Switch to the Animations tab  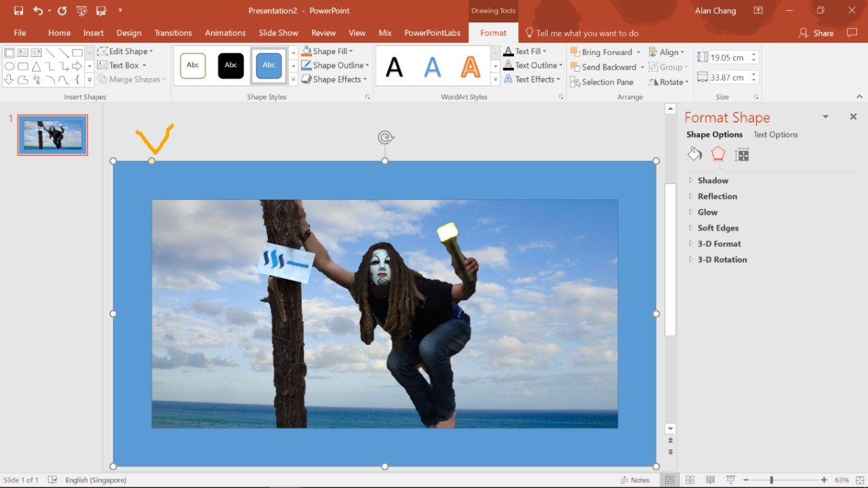click(225, 33)
